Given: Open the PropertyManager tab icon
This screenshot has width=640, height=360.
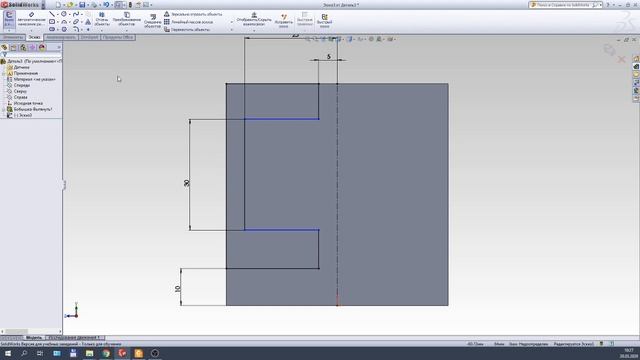Looking at the screenshot, I should (x=13, y=47).
